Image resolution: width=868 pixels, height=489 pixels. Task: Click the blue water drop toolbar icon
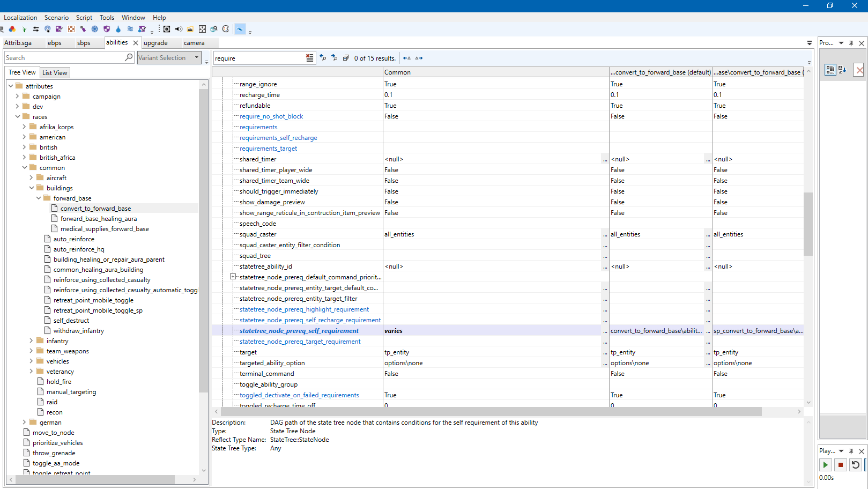tap(118, 29)
